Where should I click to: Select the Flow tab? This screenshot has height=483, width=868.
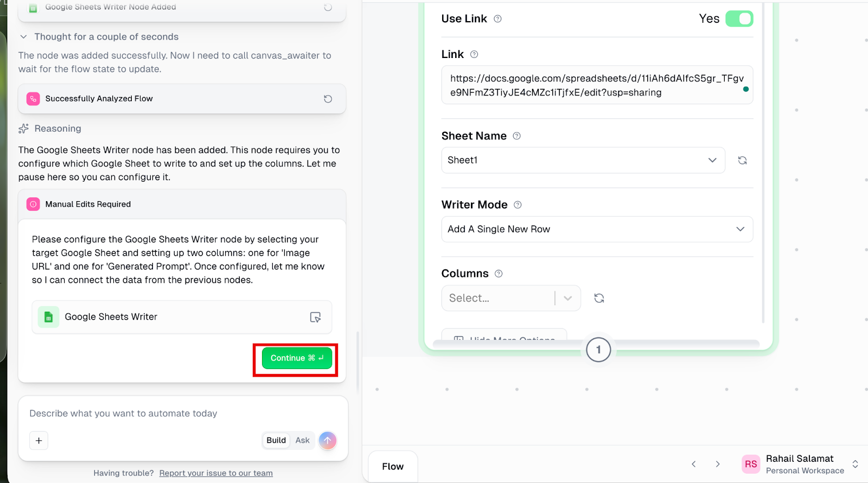coord(393,466)
